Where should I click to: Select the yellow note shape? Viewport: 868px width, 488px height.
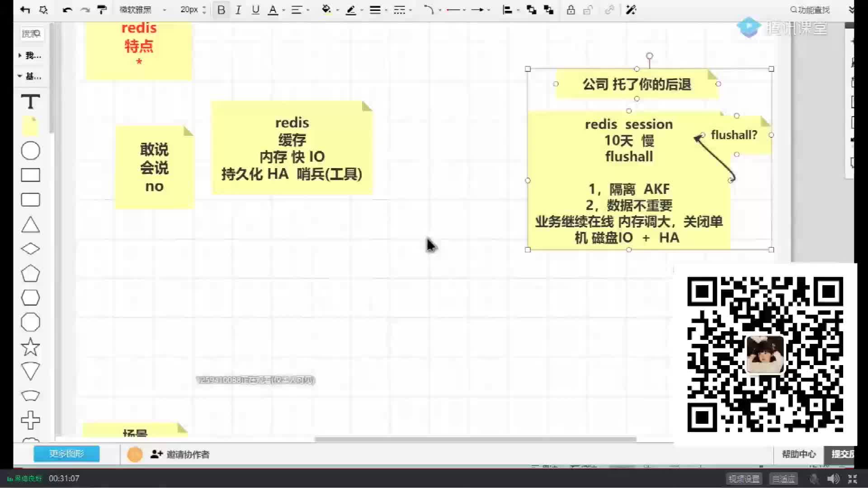(30, 126)
